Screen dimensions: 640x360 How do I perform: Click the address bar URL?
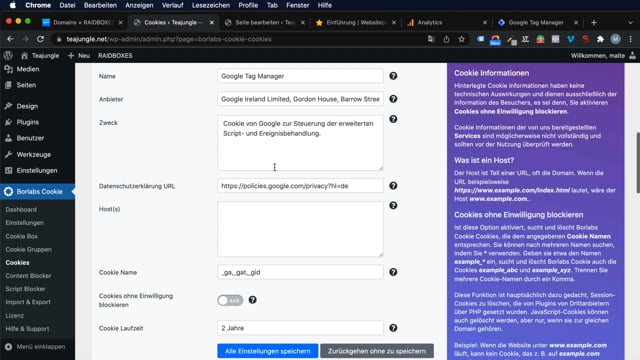(169, 39)
